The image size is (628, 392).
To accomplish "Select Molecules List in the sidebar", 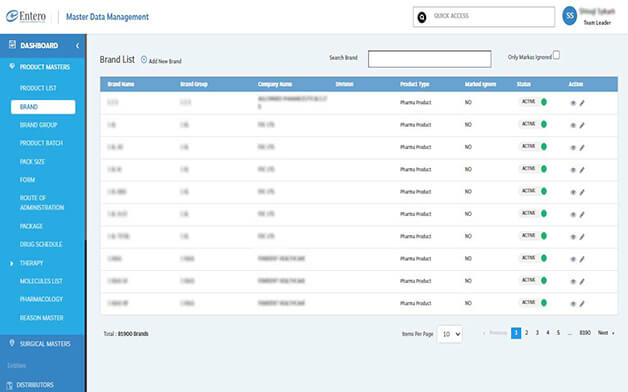I will 41,281.
